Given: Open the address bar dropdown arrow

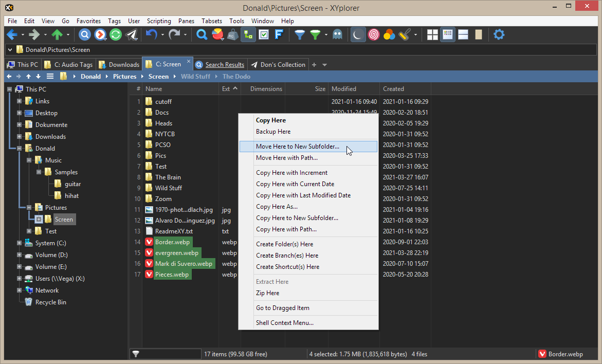Looking at the screenshot, I should click(x=10, y=50).
